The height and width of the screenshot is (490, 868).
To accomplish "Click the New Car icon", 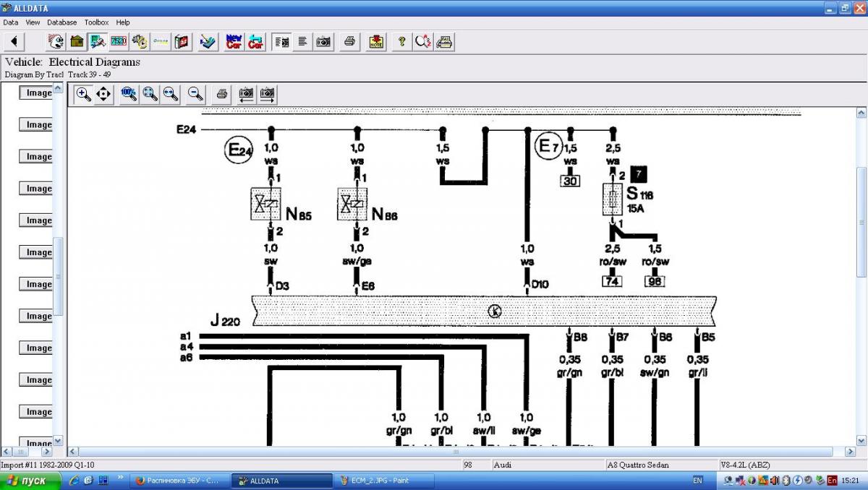I will click(234, 41).
